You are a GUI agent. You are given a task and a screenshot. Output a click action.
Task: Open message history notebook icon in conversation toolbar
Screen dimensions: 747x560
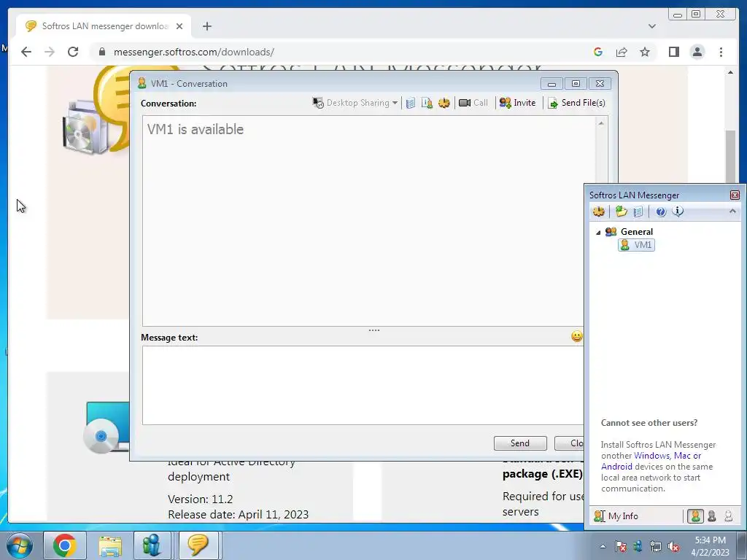(x=411, y=103)
